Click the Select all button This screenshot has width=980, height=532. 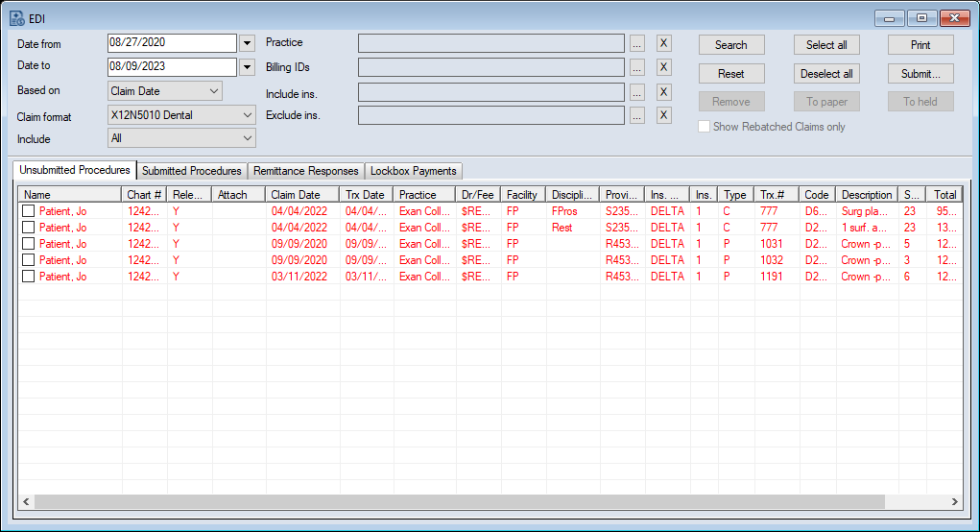[x=826, y=45]
